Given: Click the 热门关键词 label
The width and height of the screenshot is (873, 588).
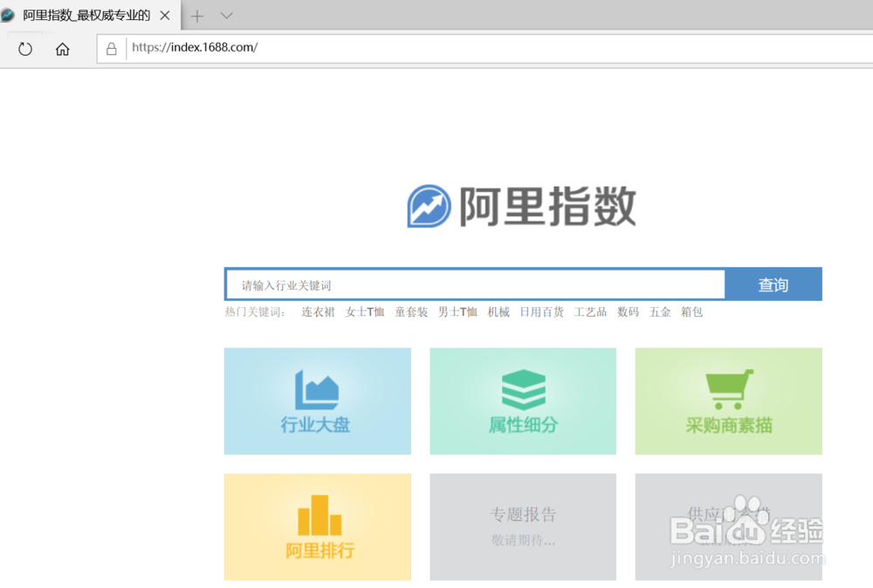Looking at the screenshot, I should pos(255,312).
